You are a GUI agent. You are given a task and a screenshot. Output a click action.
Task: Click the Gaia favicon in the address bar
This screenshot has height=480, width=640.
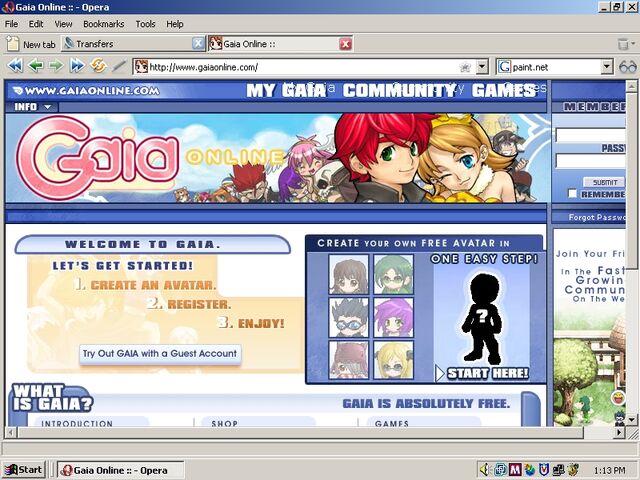141,67
